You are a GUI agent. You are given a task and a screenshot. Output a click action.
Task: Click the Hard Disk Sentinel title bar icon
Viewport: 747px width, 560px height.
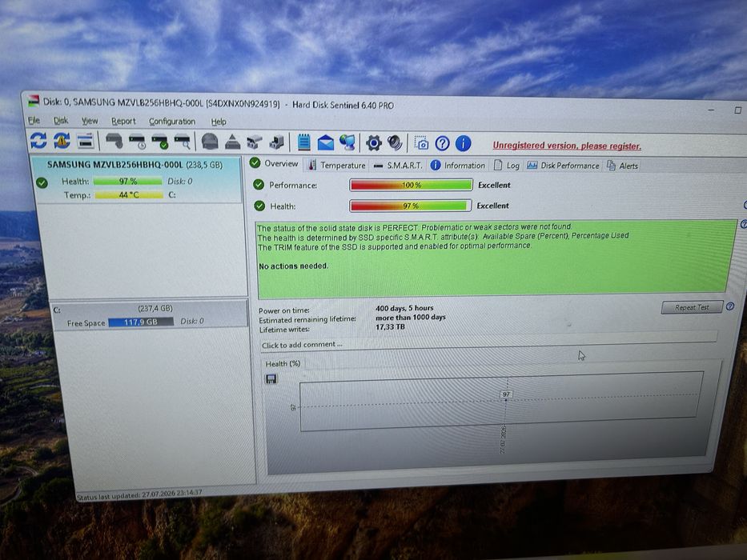click(x=33, y=100)
